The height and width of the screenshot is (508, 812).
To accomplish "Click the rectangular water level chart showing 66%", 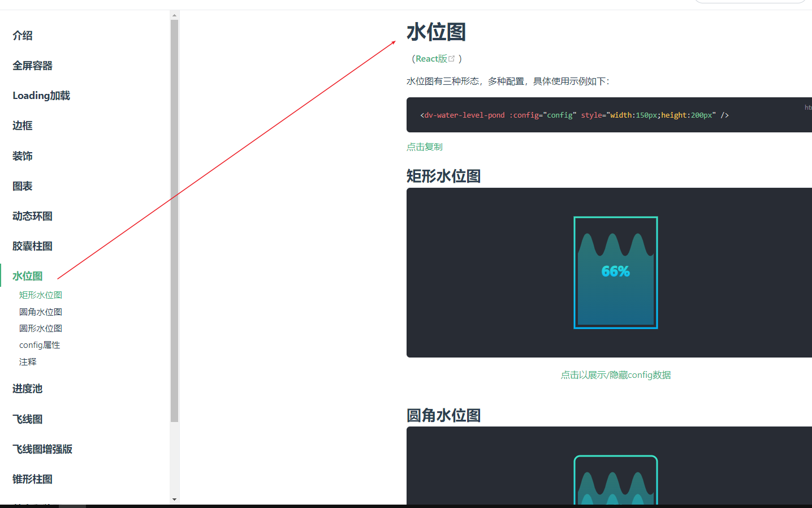I will coord(616,273).
